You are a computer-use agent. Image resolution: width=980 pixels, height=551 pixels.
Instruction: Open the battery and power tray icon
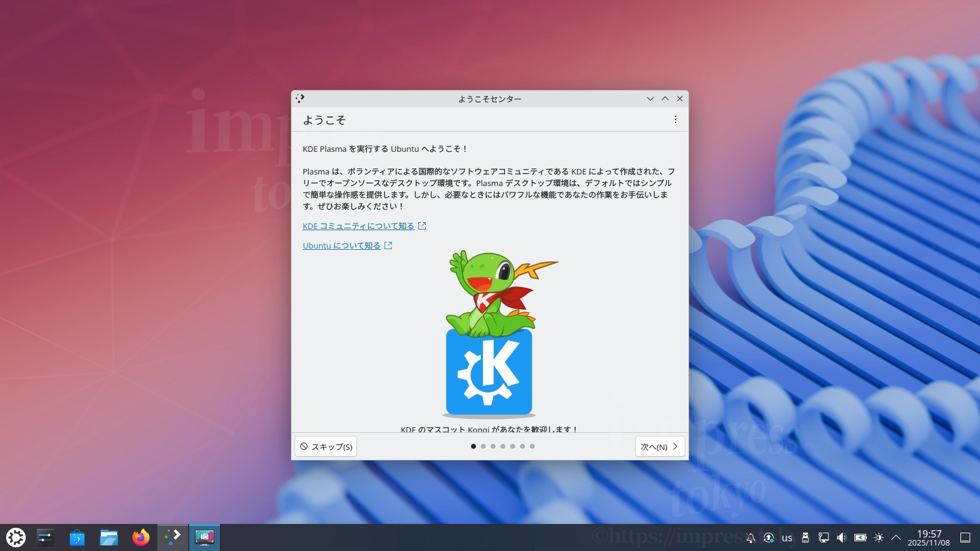[x=861, y=538]
